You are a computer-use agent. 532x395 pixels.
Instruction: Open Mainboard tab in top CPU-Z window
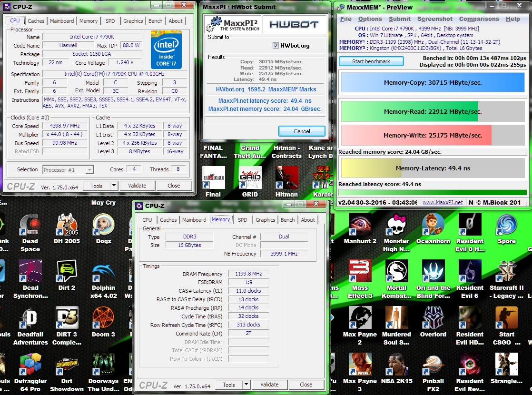coord(62,20)
